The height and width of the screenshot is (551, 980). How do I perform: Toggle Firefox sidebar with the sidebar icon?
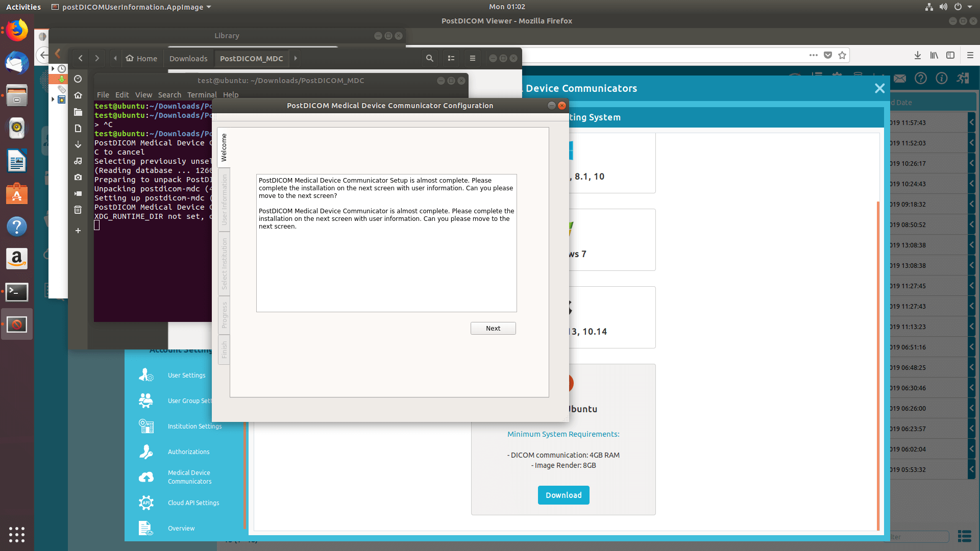point(950,55)
